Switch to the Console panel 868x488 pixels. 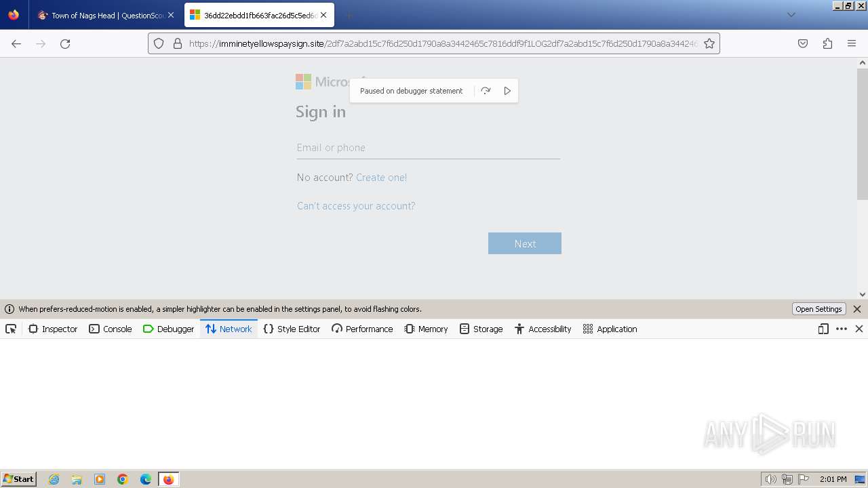[111, 329]
